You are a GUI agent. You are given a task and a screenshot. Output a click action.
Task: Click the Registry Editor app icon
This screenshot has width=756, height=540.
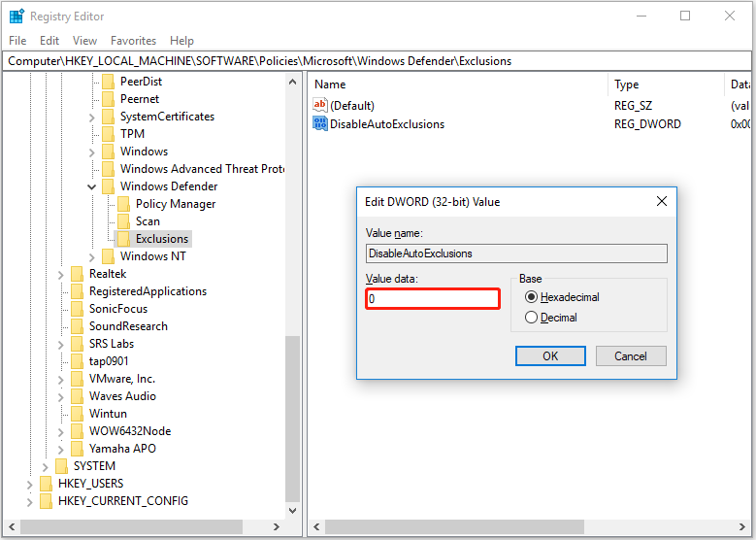[x=16, y=16]
